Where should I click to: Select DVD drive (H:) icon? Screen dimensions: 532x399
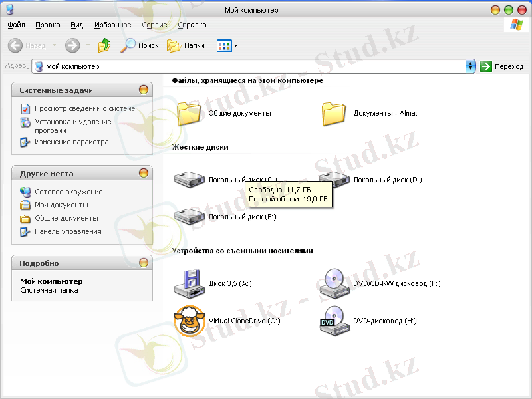[x=334, y=321]
